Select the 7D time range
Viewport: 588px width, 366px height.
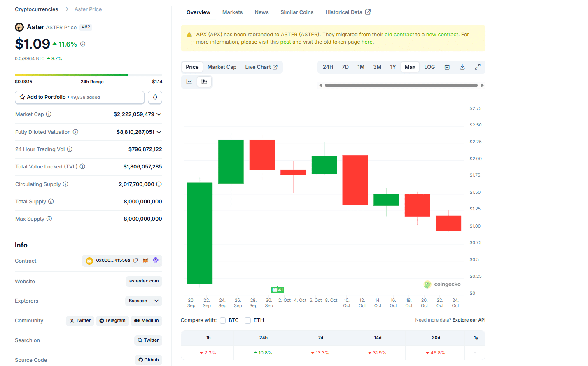345,67
